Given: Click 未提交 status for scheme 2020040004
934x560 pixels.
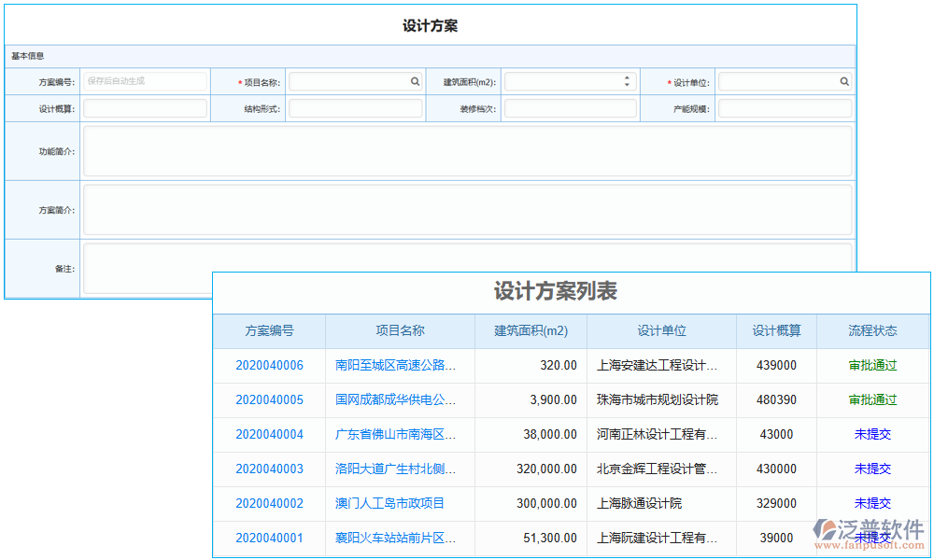Looking at the screenshot, I should coord(872,434).
